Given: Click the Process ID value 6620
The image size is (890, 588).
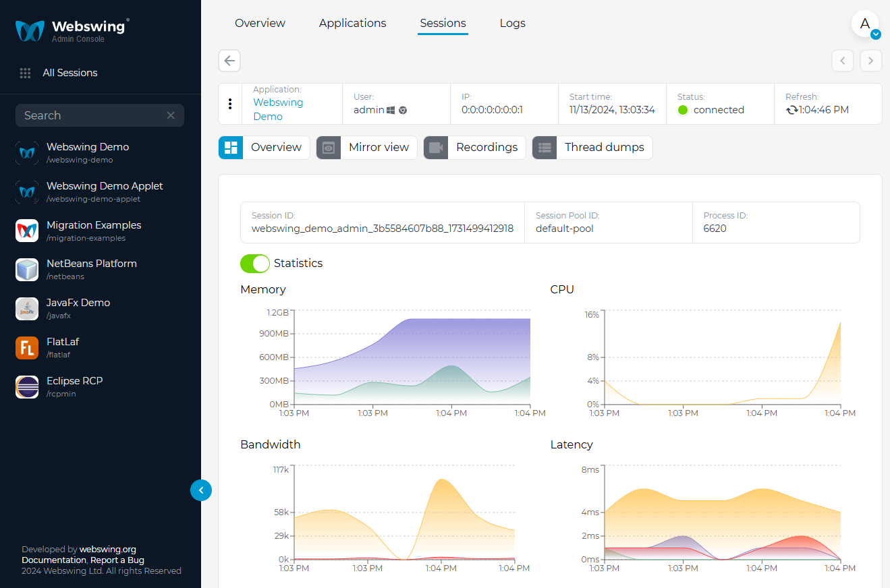Looking at the screenshot, I should click(x=715, y=229).
